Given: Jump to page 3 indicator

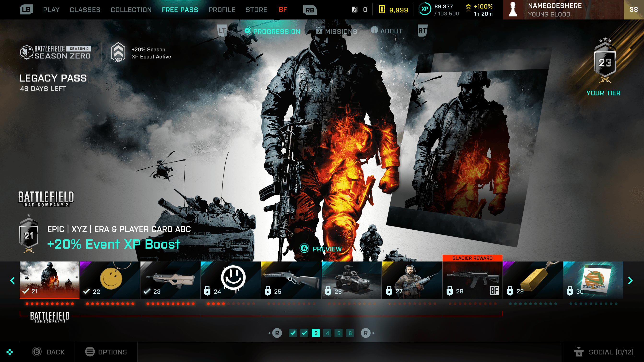Looking at the screenshot, I should pos(316,333).
